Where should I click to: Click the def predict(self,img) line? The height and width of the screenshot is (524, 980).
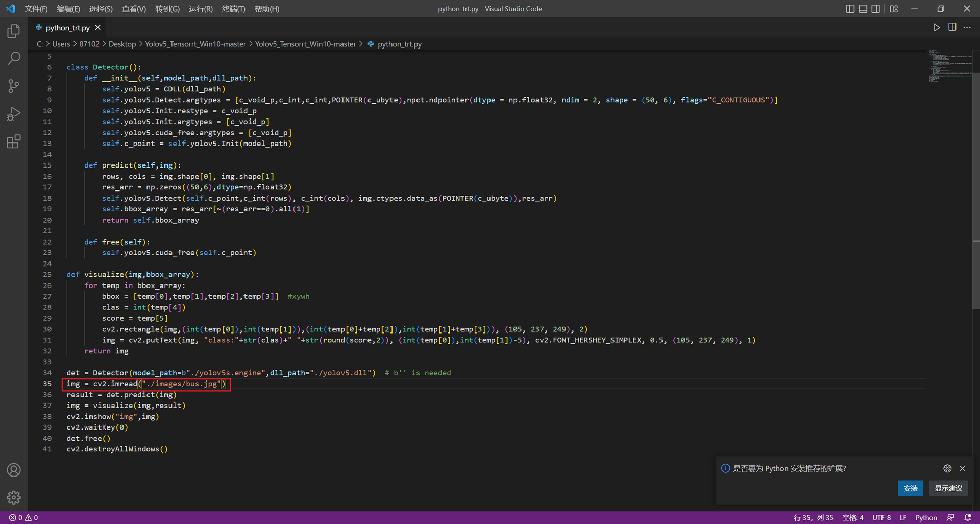click(132, 165)
